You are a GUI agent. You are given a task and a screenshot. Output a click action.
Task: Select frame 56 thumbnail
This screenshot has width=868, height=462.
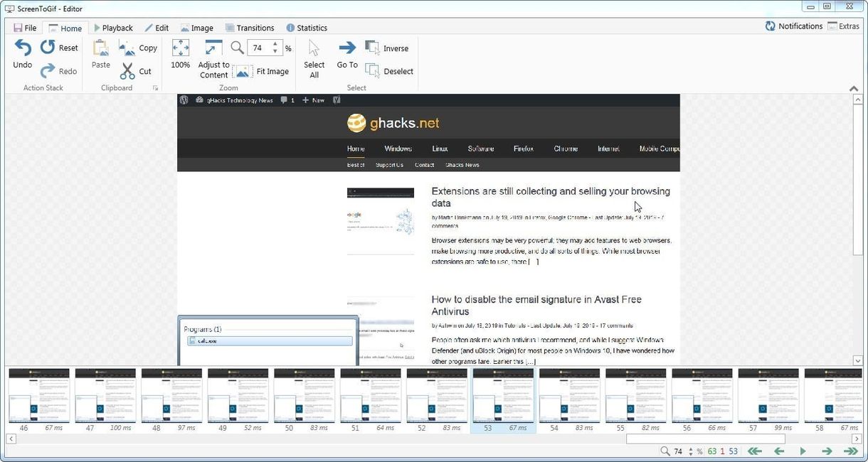pyautogui.click(x=702, y=400)
